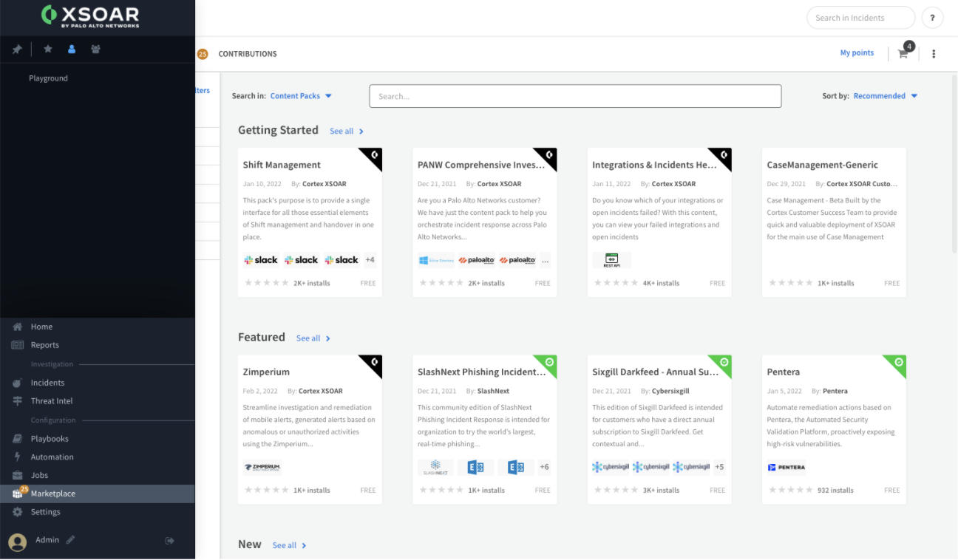Screen dimensions: 958x560
Task: Click +5 more integrations in Sixgill card
Action: (x=719, y=467)
